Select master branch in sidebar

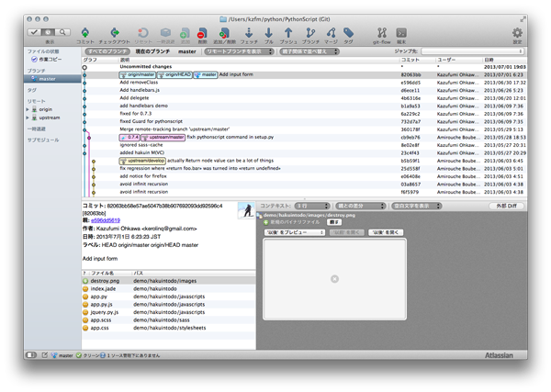coord(52,79)
